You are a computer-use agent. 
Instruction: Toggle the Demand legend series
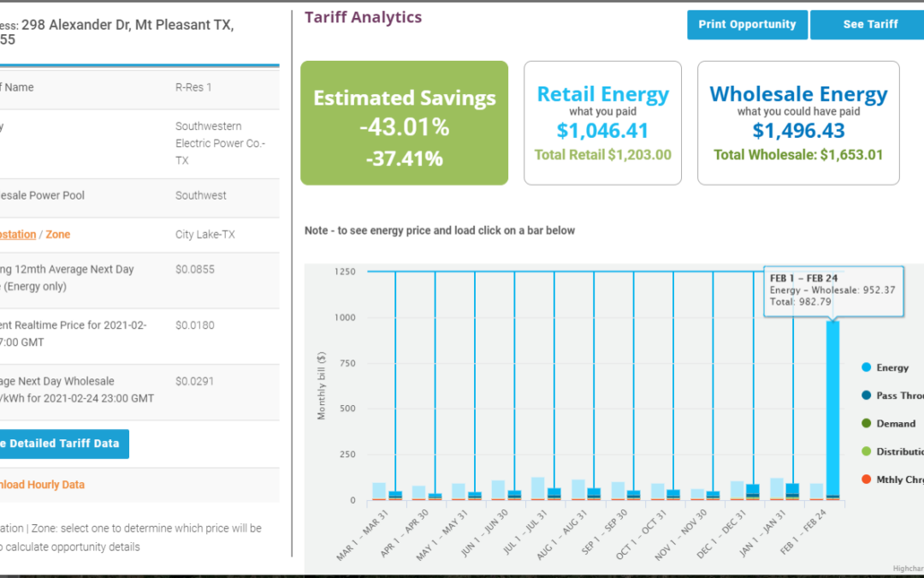click(x=889, y=424)
